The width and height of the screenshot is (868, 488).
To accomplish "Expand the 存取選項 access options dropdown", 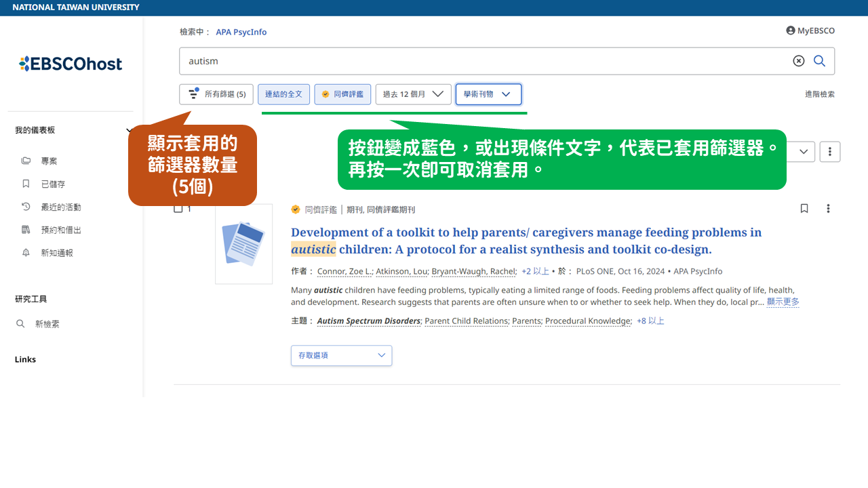I will click(341, 355).
